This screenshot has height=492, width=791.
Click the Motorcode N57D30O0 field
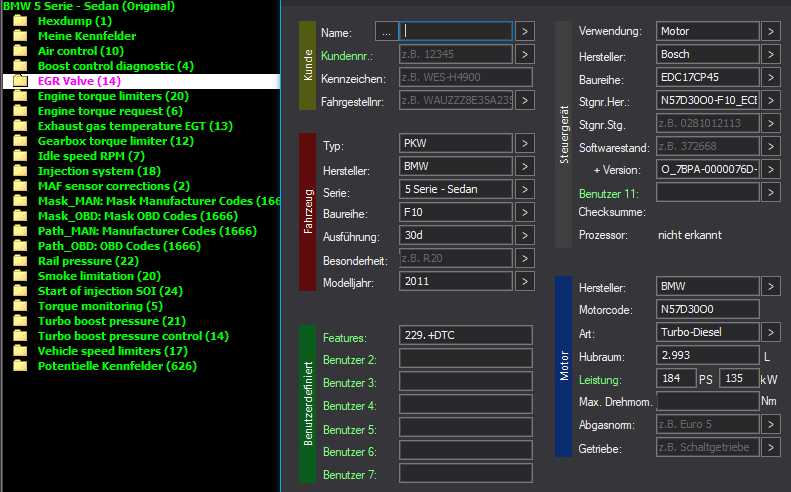(x=708, y=309)
